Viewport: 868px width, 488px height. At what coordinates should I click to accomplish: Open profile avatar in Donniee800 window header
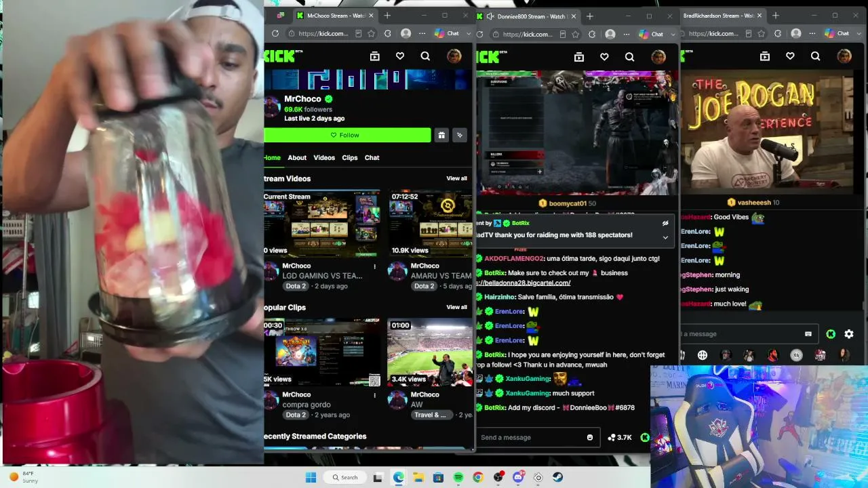(658, 57)
